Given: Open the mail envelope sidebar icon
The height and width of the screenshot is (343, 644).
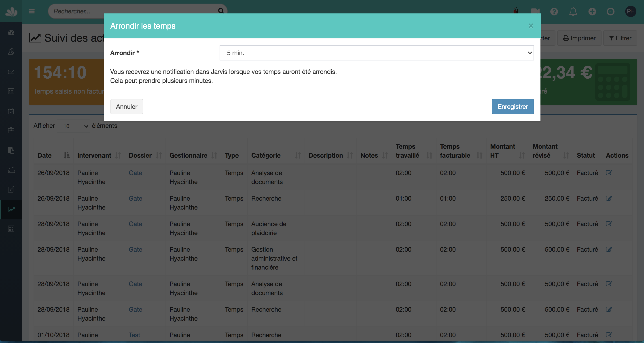Looking at the screenshot, I should [11, 72].
